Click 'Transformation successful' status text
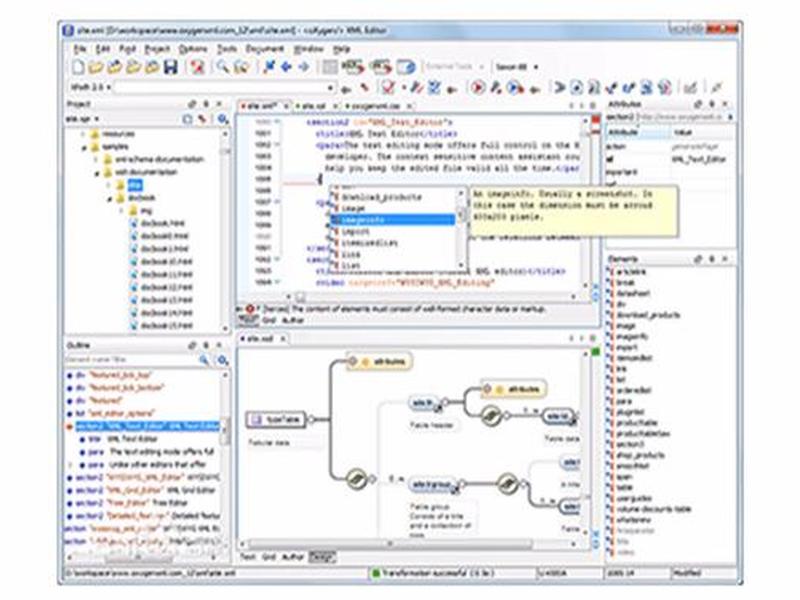Screen dimensions: 800x600 (x=437, y=573)
